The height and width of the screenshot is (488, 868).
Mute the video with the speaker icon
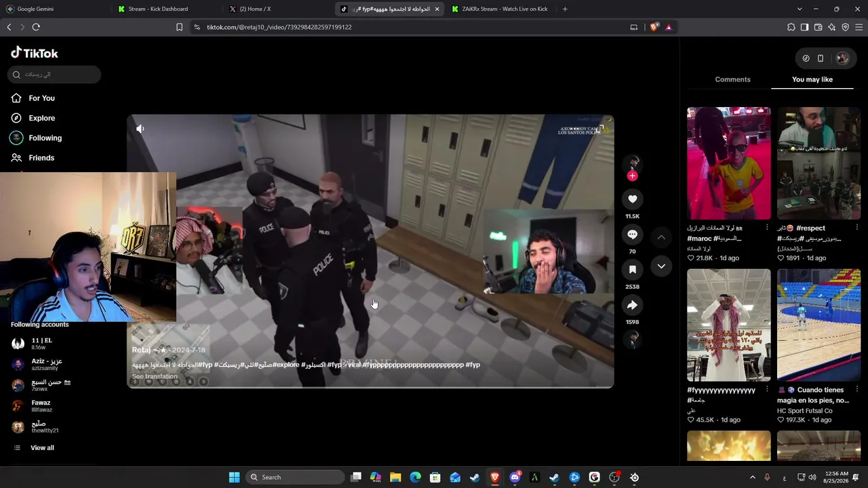click(140, 129)
